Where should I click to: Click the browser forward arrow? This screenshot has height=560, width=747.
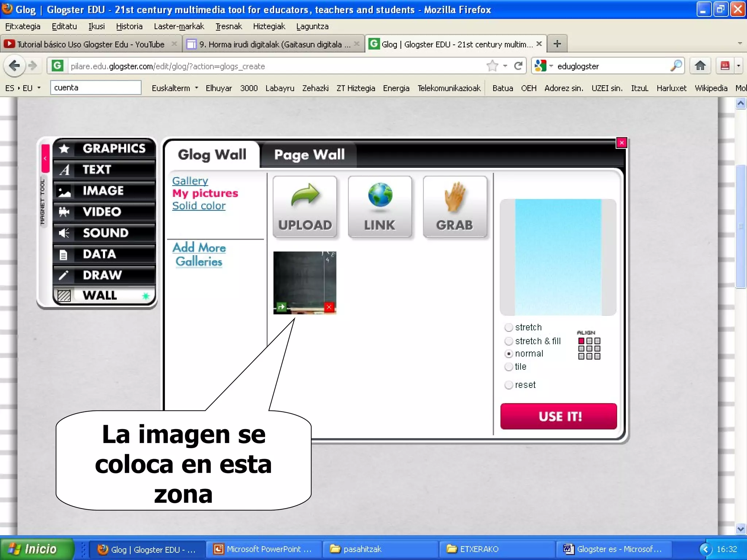[x=33, y=66]
